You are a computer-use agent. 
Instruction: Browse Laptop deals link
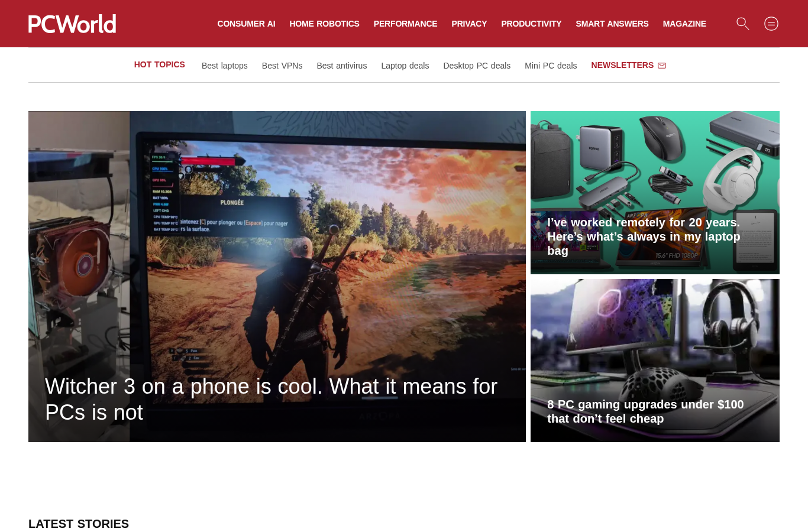[x=405, y=66]
